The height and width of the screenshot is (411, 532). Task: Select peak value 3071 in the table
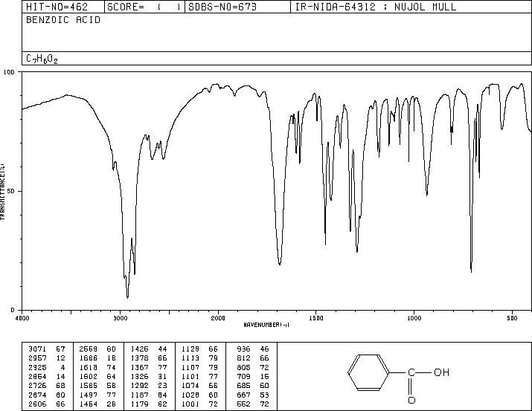tap(37, 349)
